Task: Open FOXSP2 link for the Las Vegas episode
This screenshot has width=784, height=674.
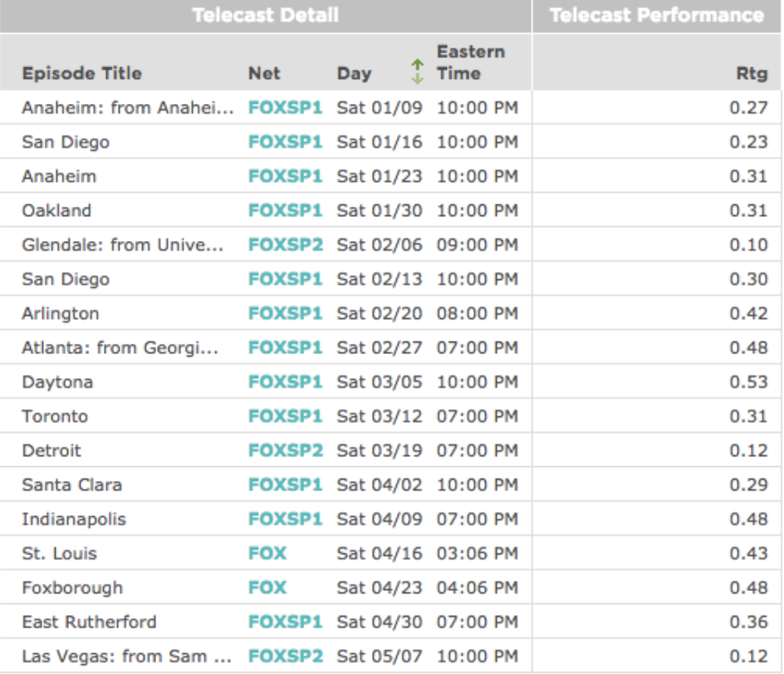Action: point(284,656)
